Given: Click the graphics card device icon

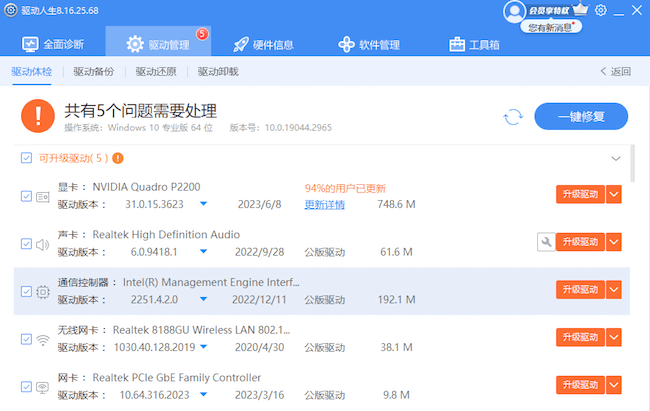Looking at the screenshot, I should [43, 197].
